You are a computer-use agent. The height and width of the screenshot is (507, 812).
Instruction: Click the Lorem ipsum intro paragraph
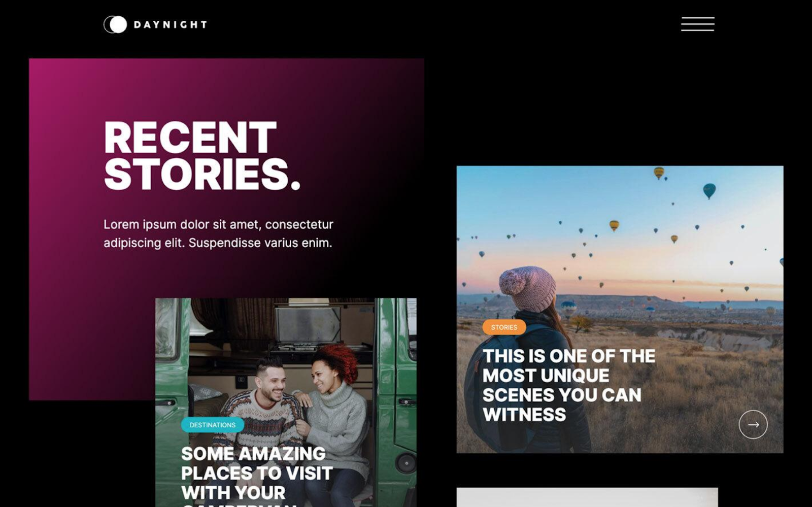pos(218,233)
